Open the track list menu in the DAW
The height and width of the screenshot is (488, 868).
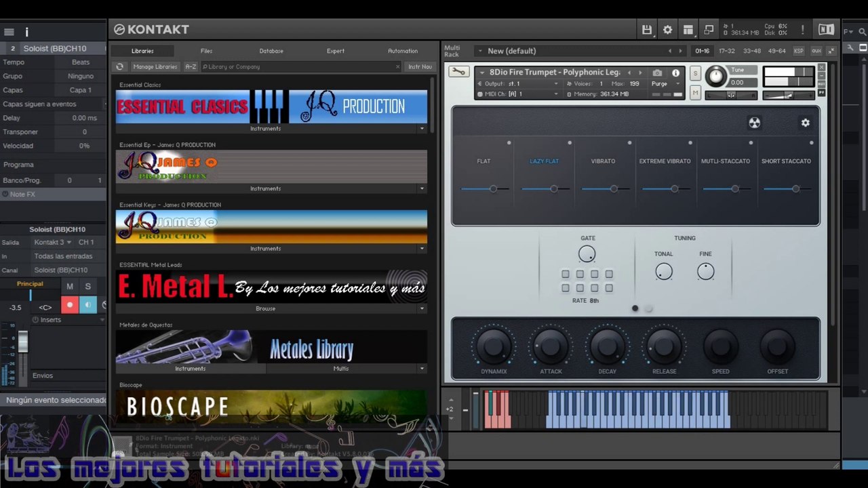tap(9, 32)
